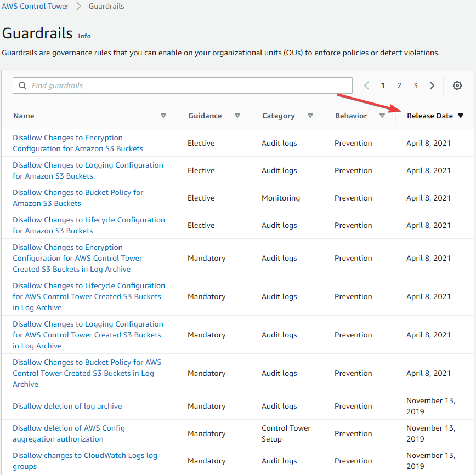The height and width of the screenshot is (475, 476).
Task: Click November 13, 2019 in CloudWatch Logs row
Action: 431,461
